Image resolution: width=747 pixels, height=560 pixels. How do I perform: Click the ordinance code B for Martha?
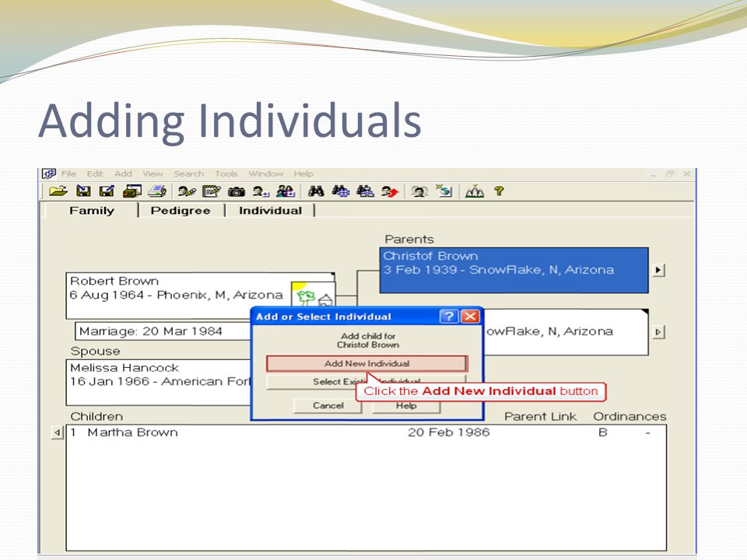(602, 432)
